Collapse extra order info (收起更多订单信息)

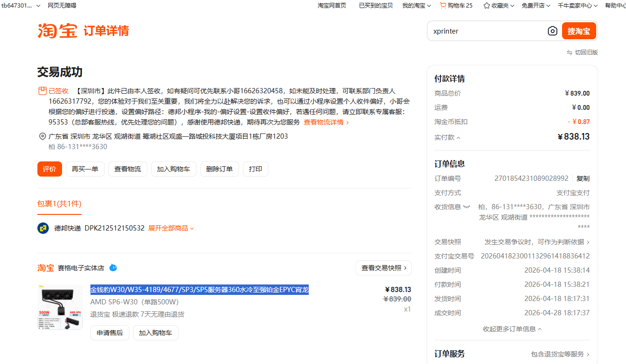coord(512,329)
